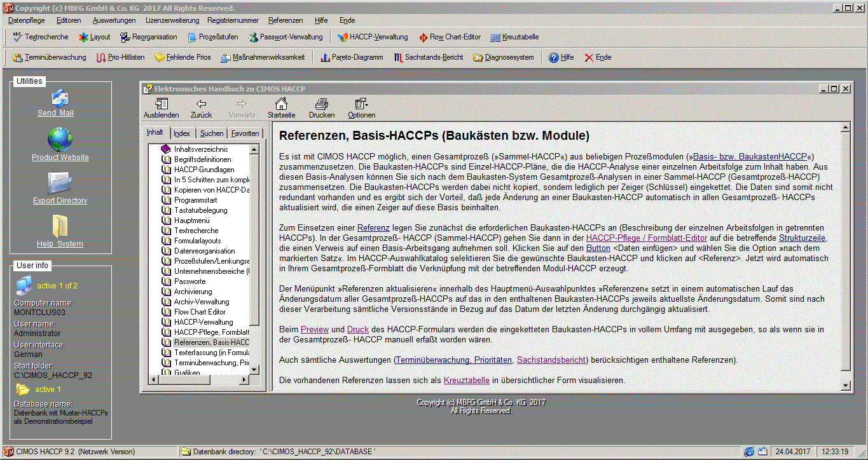868x460 pixels.
Task: Open the Auswertungen menu
Action: click(114, 20)
